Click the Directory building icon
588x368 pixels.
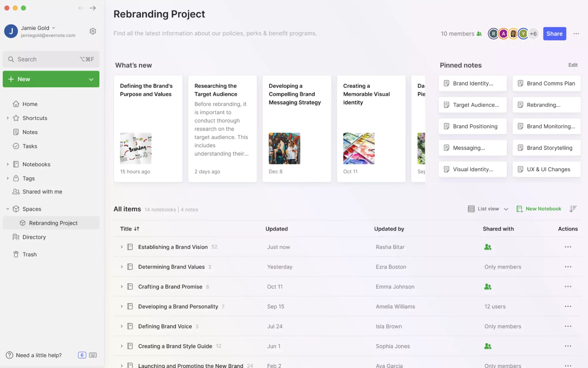pos(16,237)
